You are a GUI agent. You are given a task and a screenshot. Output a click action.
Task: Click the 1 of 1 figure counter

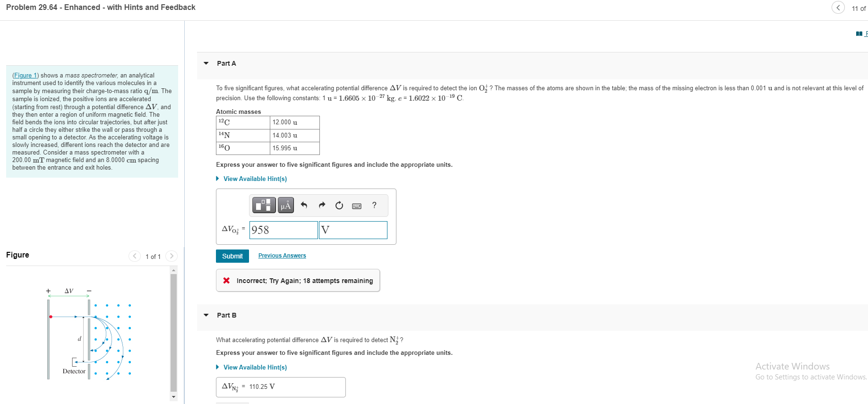point(153,257)
